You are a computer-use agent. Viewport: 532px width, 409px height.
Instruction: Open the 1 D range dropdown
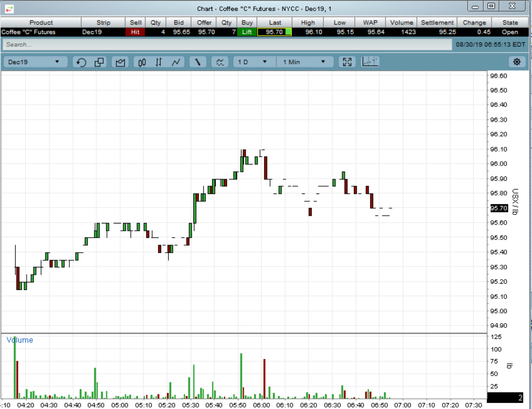point(252,62)
